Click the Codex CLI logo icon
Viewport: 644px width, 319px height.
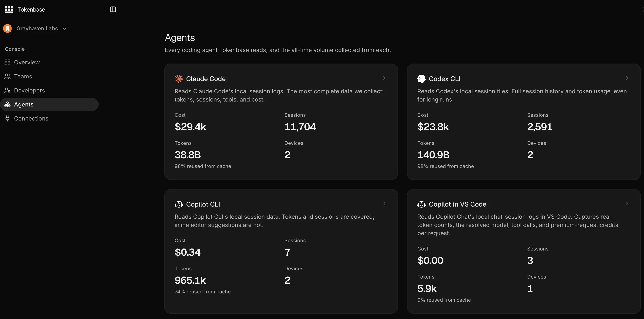point(421,79)
